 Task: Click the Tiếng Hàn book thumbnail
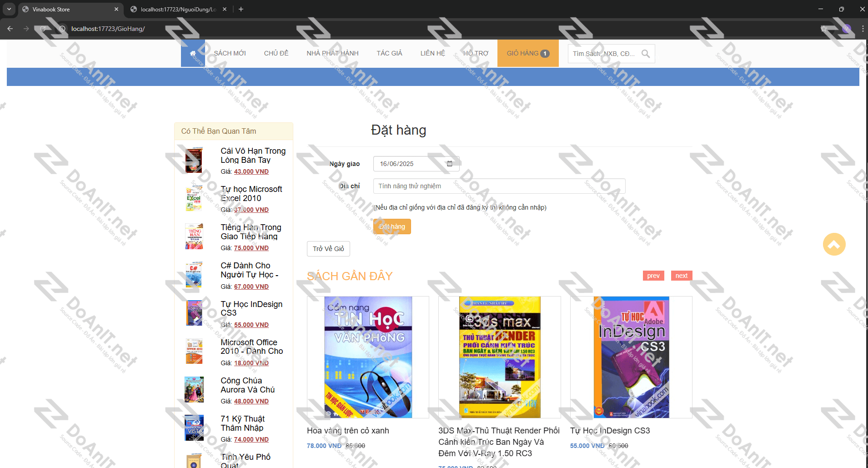coord(194,236)
